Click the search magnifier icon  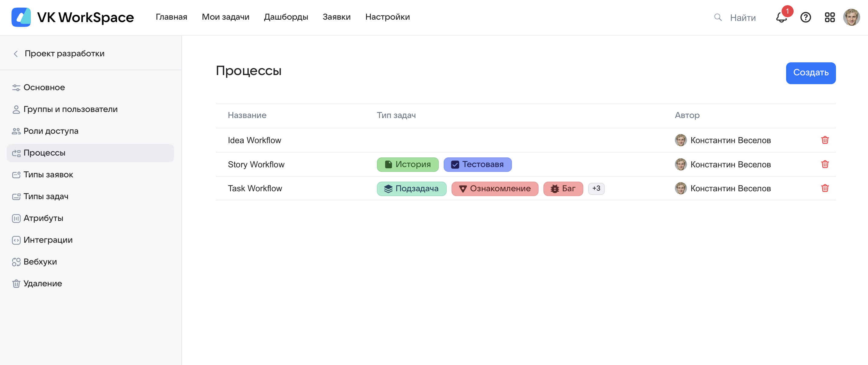(718, 17)
